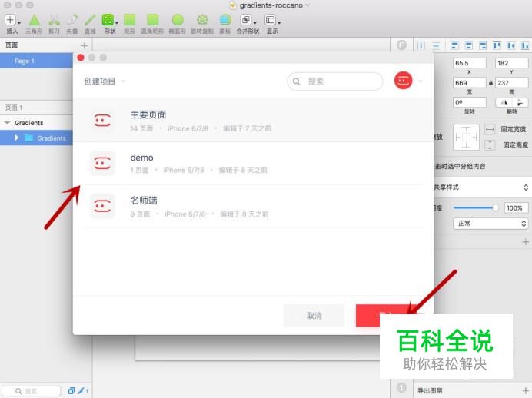
Task: Click the resizing constraints diagram box
Action: click(466, 138)
